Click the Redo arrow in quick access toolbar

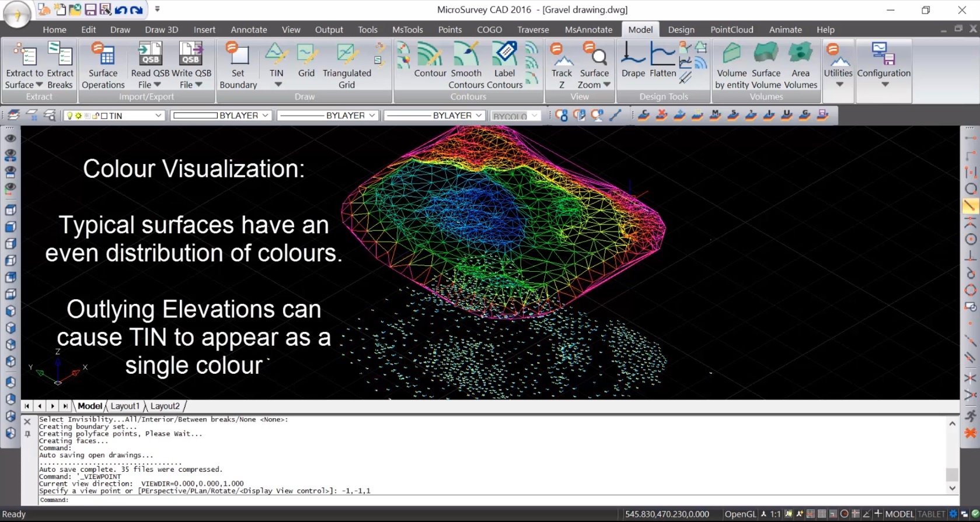coord(136,9)
